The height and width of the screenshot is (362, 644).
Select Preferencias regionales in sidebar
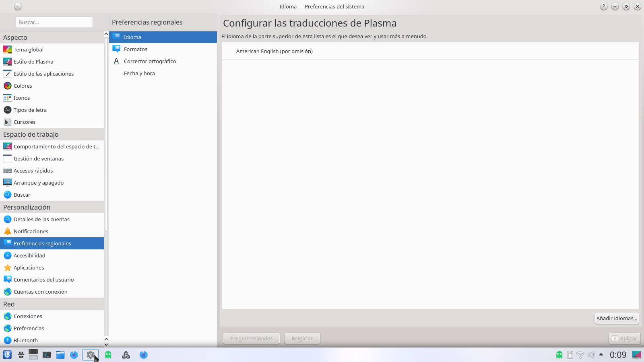click(x=52, y=243)
